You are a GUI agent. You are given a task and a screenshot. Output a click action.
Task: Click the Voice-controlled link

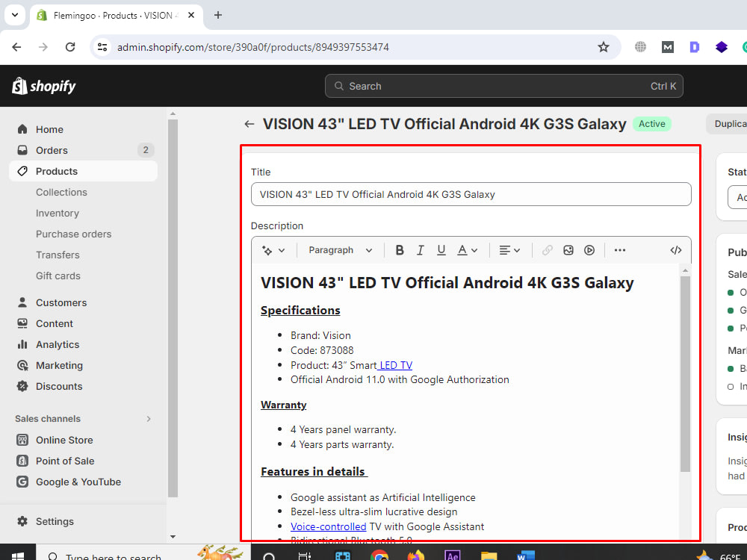tap(328, 526)
